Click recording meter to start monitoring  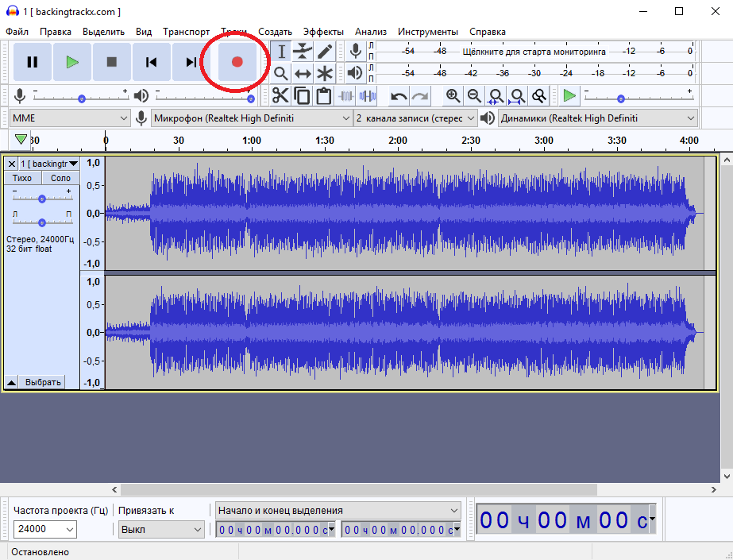click(534, 52)
